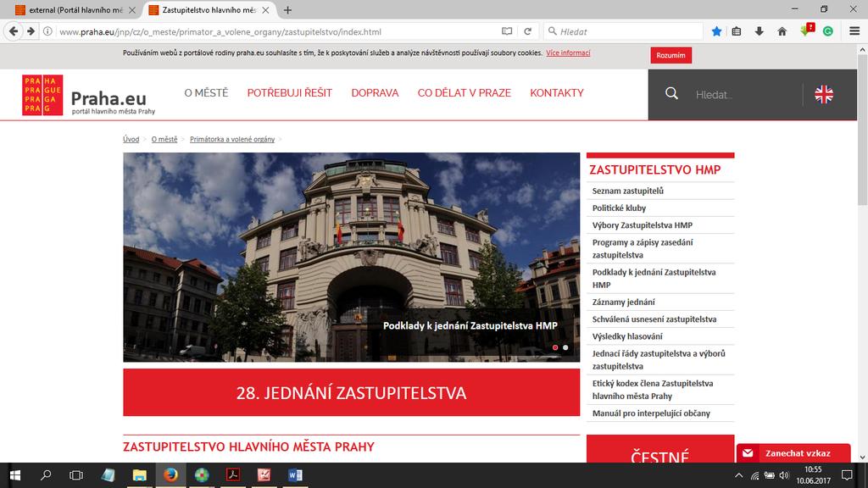868x488 pixels.
Task: Go to the Firefox home page icon
Action: click(782, 31)
